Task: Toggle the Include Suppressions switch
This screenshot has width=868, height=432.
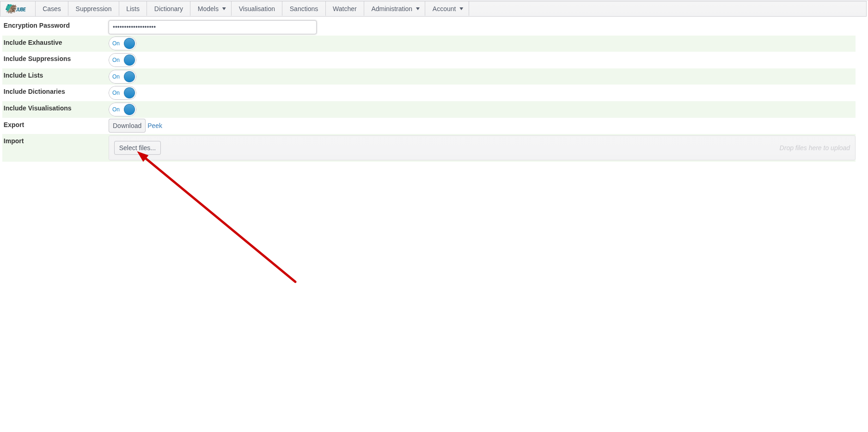Action: [122, 60]
